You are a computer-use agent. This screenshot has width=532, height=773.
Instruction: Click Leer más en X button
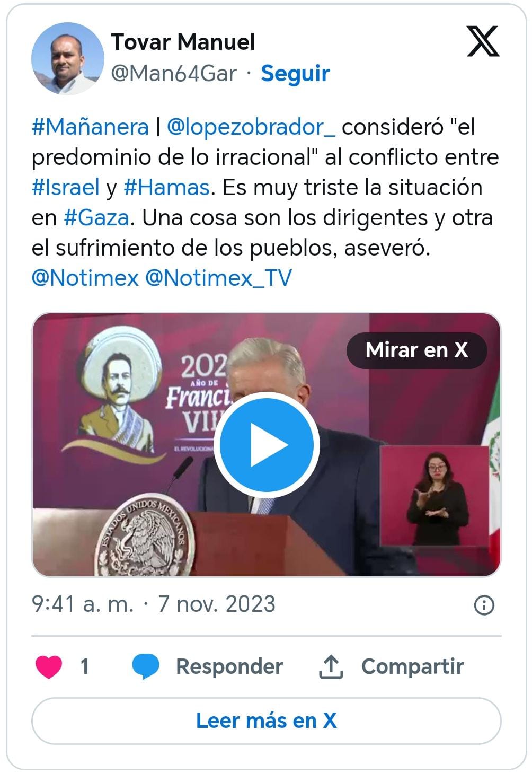(267, 721)
